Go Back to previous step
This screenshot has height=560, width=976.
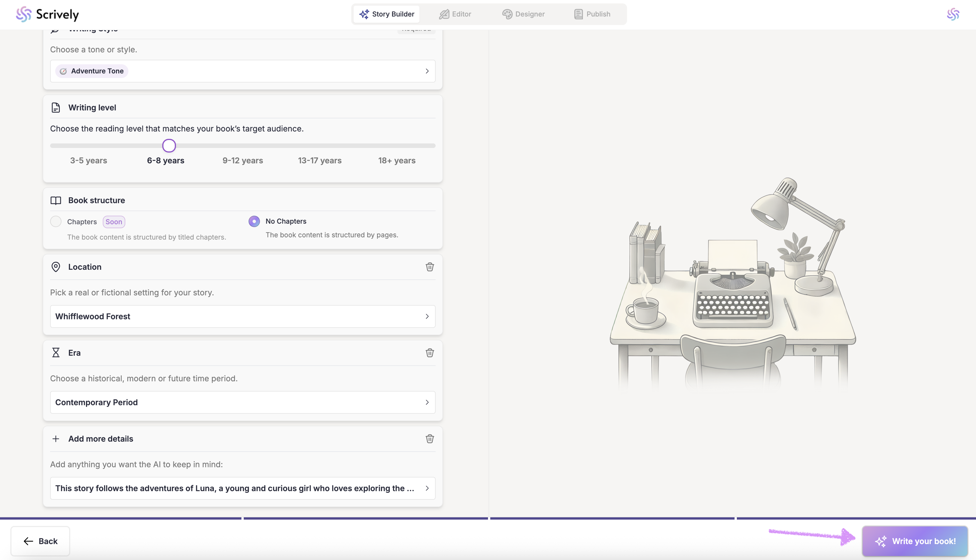[40, 541]
